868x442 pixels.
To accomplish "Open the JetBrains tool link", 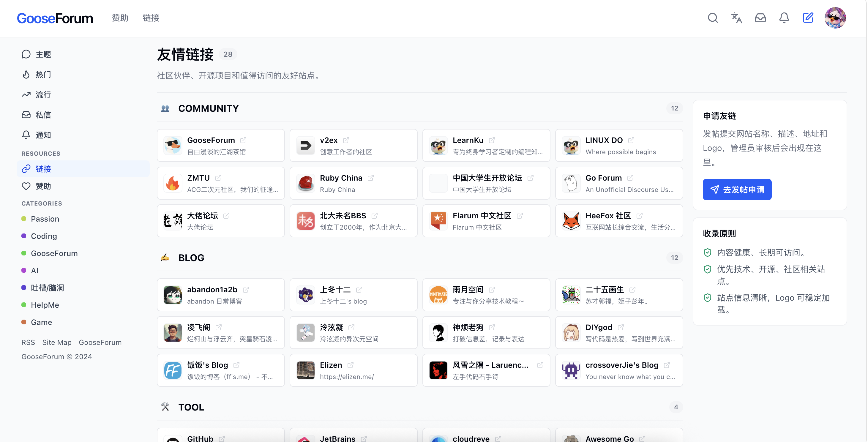I will point(353,435).
